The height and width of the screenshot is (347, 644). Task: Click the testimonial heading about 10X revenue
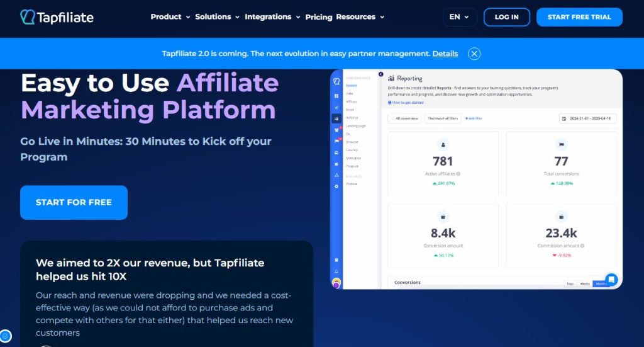tap(150, 270)
